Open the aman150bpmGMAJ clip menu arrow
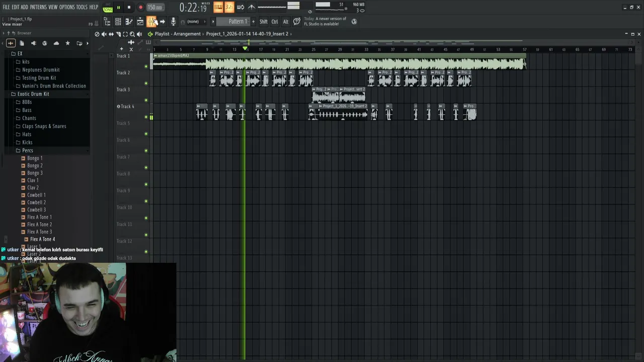 pyautogui.click(x=155, y=55)
